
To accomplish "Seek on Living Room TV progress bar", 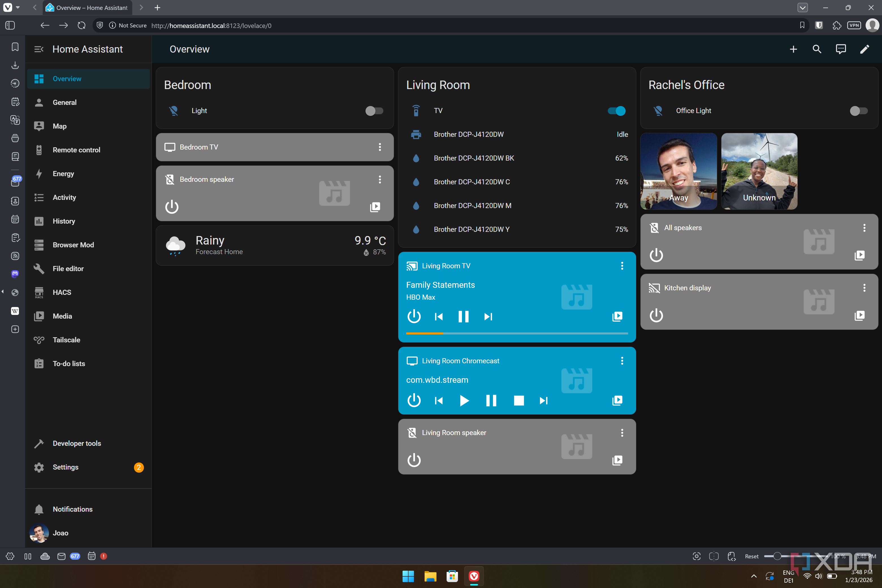I will pos(517,333).
